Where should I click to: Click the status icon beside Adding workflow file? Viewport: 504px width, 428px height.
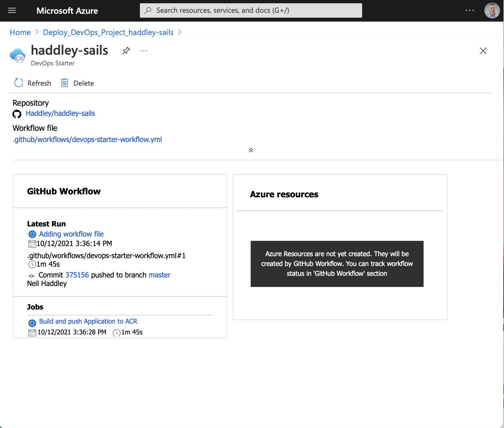point(32,234)
